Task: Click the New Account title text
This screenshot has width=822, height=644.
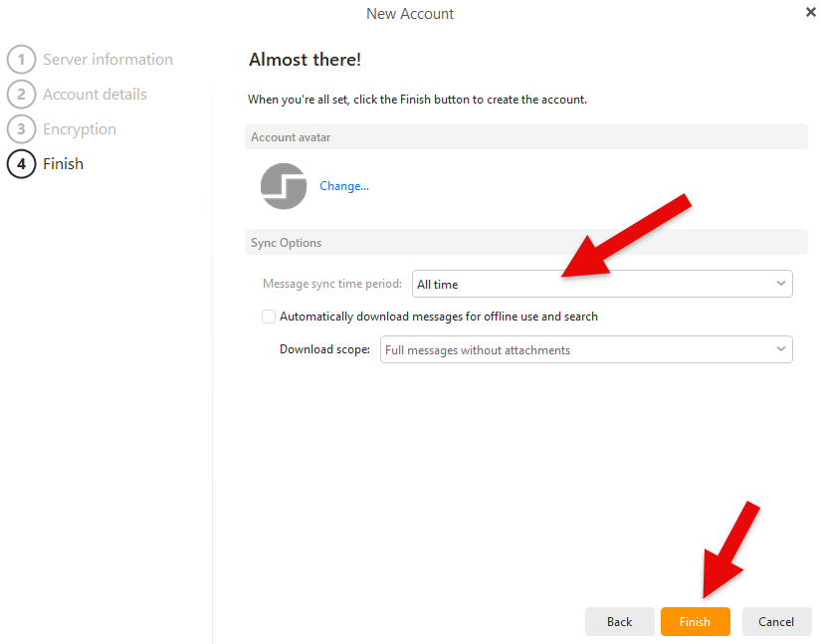Action: (410, 14)
